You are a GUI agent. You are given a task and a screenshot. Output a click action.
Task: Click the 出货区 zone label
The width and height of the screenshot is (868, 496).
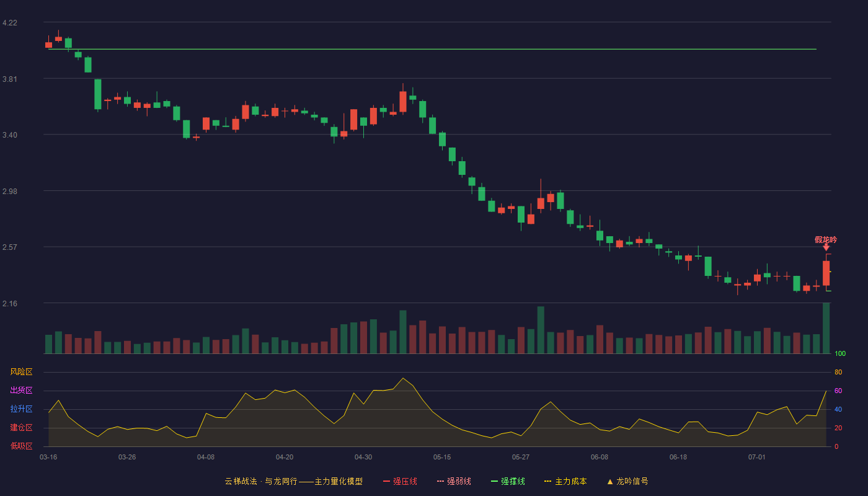(21, 391)
